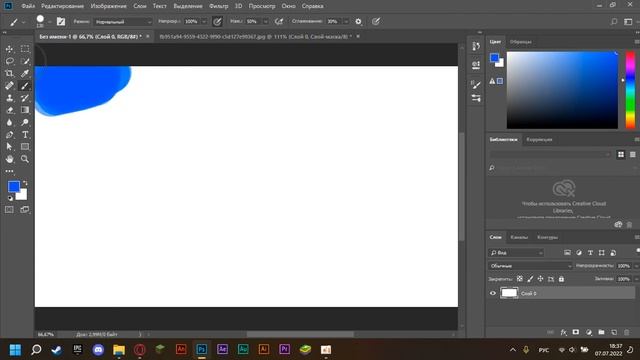Delete the selected layer trash icon
This screenshot has width=640, height=360.
[627, 333]
